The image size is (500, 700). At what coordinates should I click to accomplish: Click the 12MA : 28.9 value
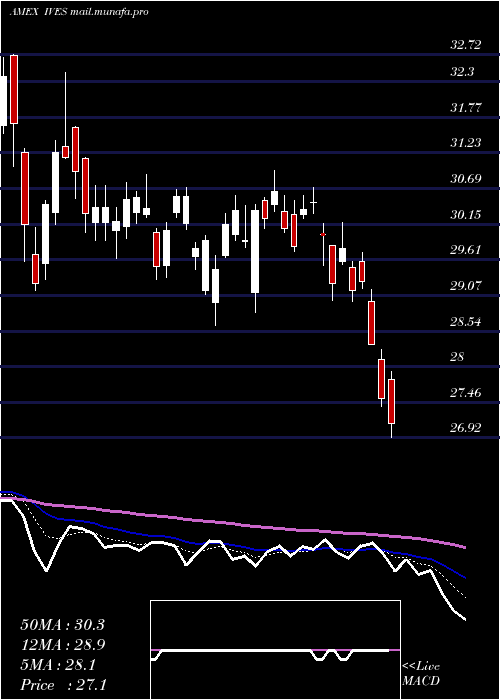62,645
